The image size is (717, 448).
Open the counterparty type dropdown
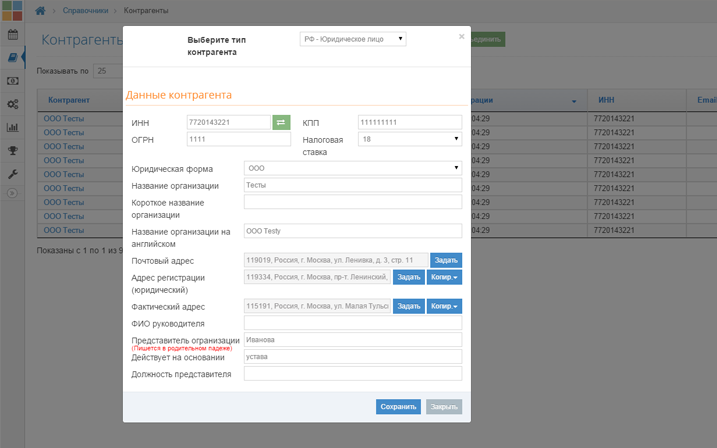[x=353, y=39]
